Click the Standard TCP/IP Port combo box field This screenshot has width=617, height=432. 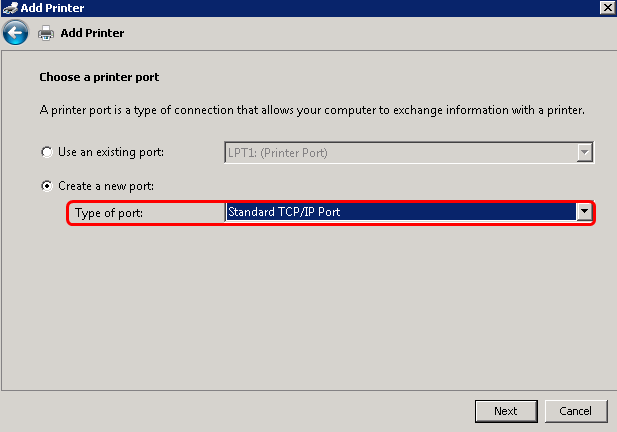[400, 212]
